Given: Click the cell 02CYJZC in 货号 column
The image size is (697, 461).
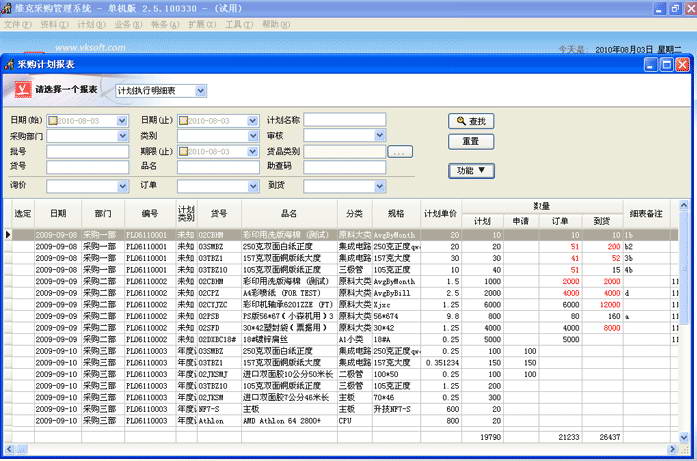Looking at the screenshot, I should tap(219, 305).
